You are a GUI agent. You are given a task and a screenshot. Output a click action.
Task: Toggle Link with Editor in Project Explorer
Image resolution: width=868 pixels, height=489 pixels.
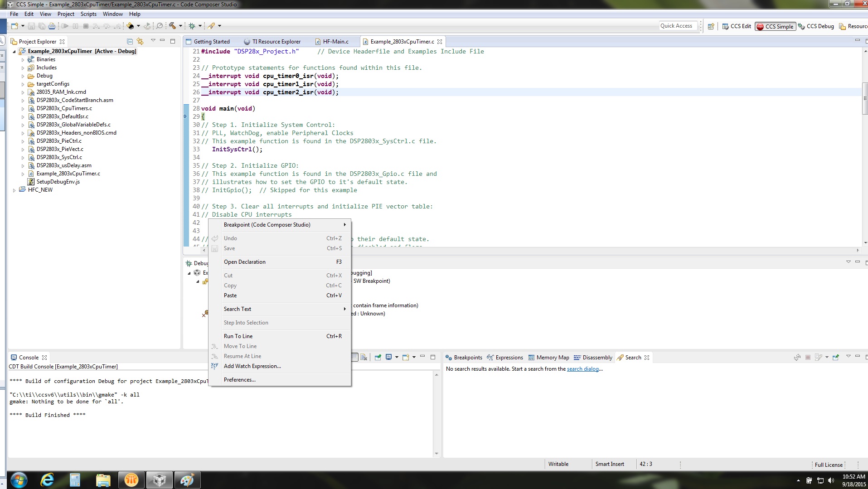pyautogui.click(x=140, y=41)
